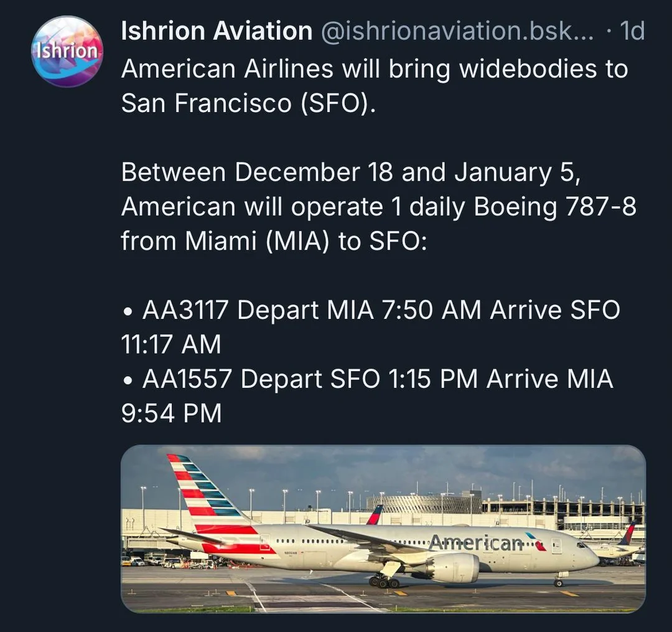
Task: Click the "Boeing 787-8" text
Action: (x=555, y=207)
